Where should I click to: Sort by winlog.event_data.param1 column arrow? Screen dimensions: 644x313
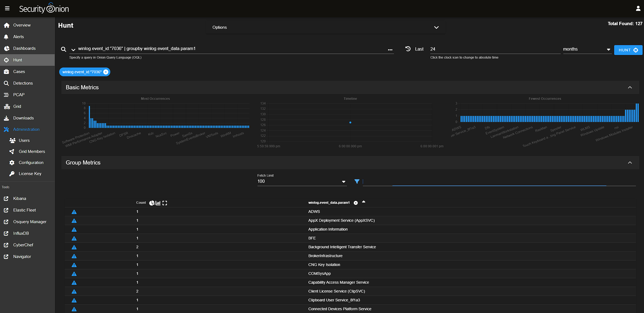click(364, 202)
